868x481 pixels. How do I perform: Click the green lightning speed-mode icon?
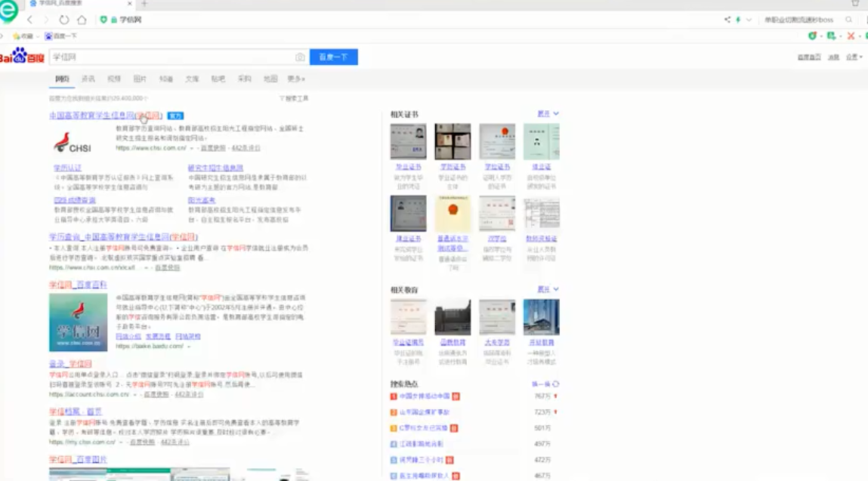pos(738,20)
